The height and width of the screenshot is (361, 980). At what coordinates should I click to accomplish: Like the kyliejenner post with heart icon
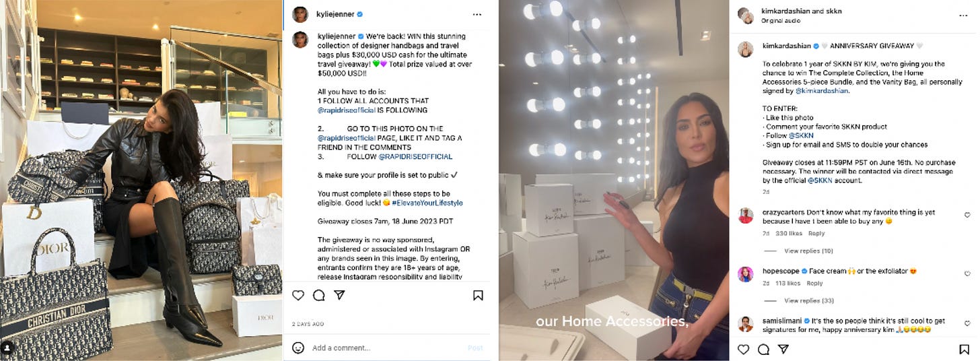pos(298,295)
